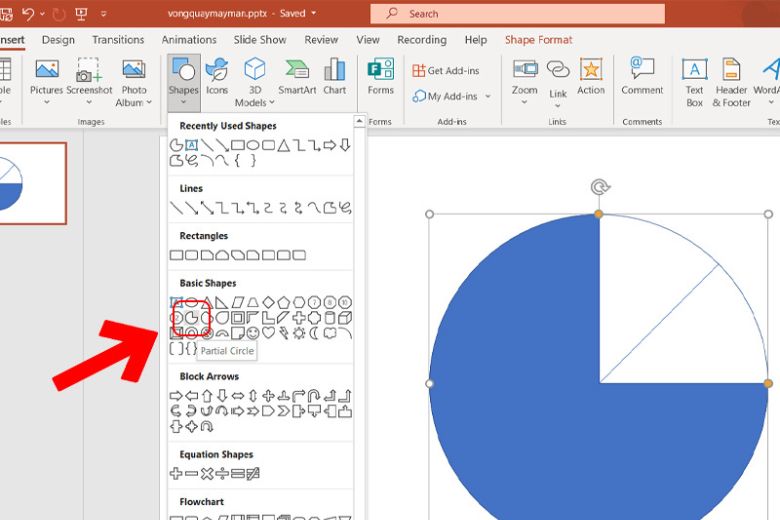Choose the Quad Arrow block arrow

pos(268,396)
